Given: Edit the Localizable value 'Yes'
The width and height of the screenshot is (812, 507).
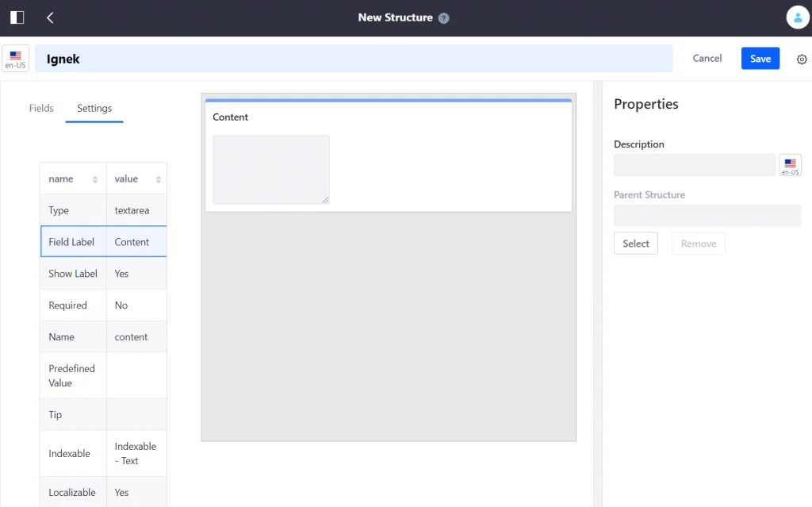Looking at the screenshot, I should coord(136,492).
